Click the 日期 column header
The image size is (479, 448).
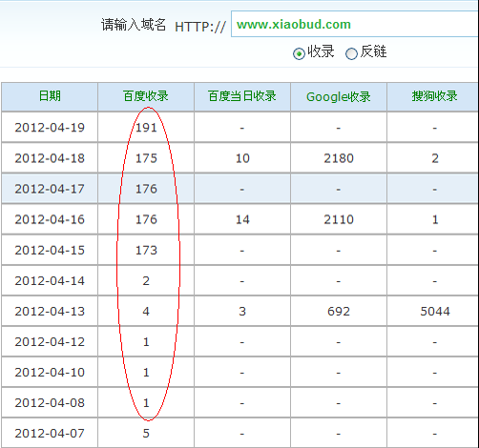tap(50, 96)
